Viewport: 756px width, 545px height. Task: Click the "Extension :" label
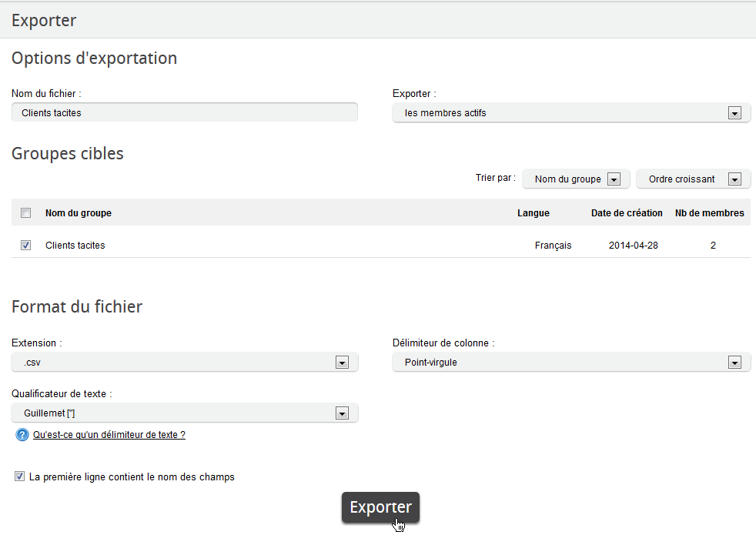tap(37, 343)
